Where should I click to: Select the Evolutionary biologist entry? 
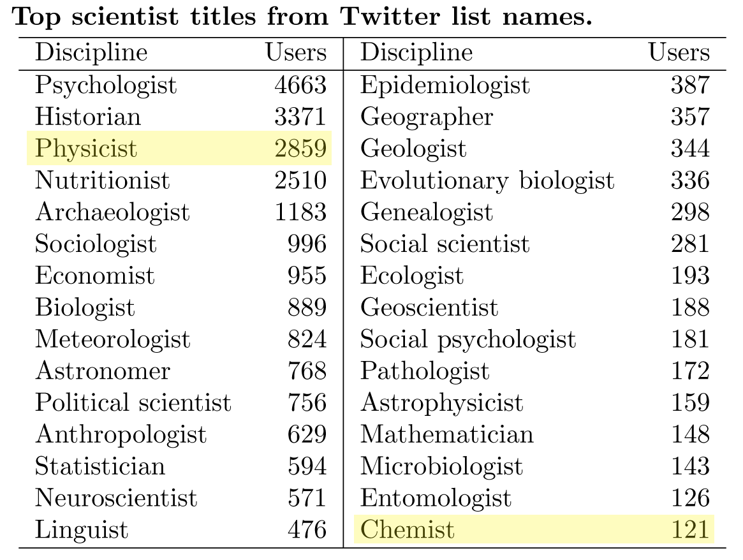(487, 181)
